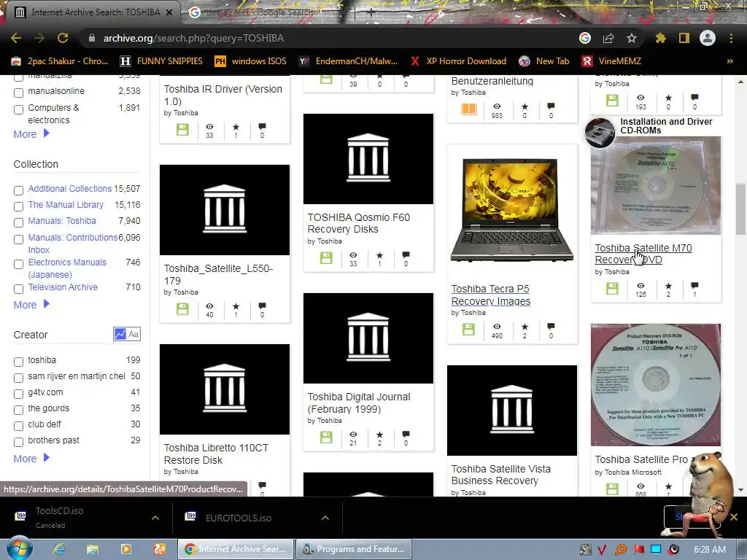
Task: Click the Satellite Pro A110 disc thumbnail
Action: [x=656, y=385]
